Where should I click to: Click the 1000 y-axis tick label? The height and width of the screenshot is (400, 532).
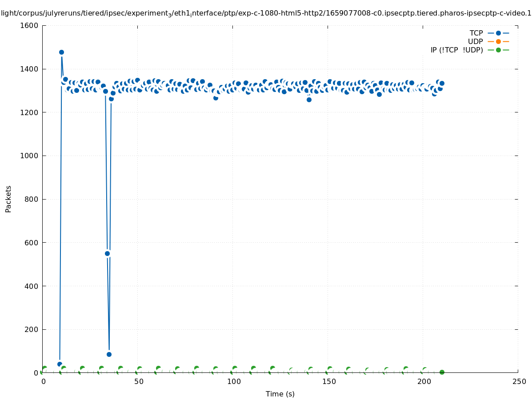point(29,156)
